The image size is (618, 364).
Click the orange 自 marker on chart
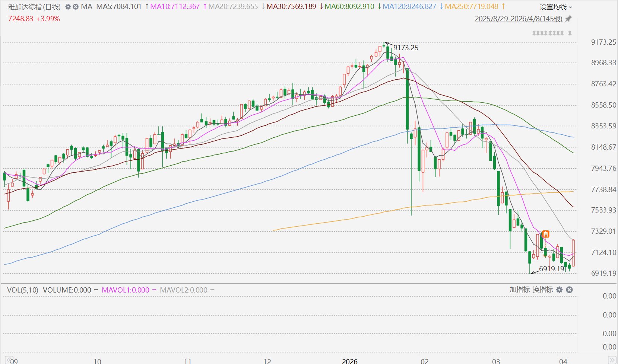pos(545,234)
